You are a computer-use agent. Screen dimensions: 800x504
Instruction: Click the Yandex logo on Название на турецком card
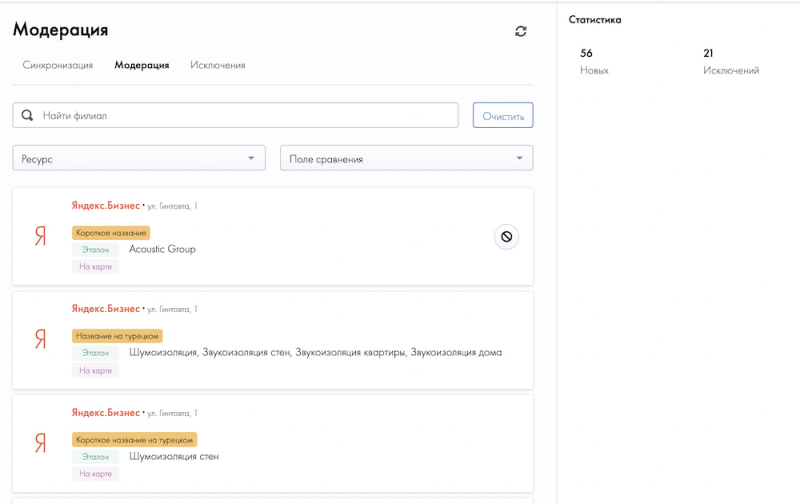[40, 340]
